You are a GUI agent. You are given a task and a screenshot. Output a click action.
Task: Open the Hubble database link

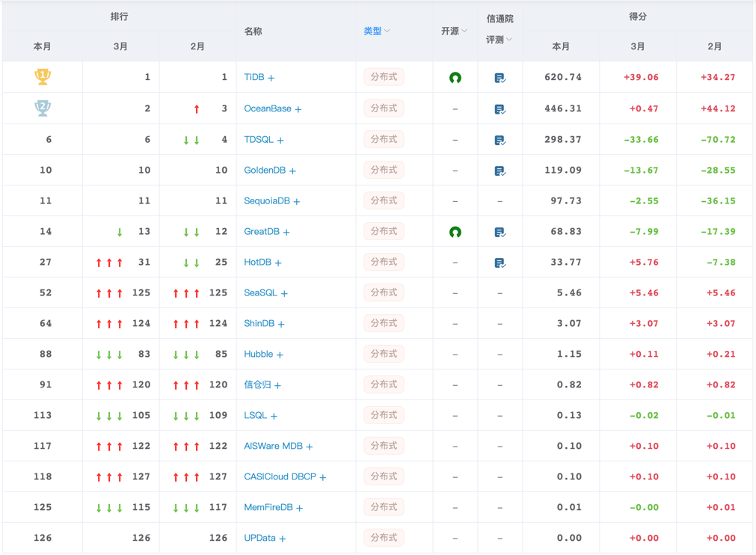[259, 355]
